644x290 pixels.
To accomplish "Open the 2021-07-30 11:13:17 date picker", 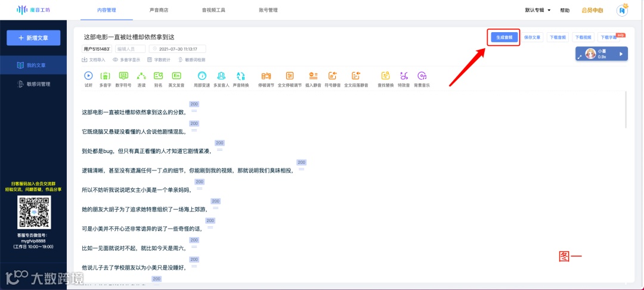I will click(x=178, y=49).
